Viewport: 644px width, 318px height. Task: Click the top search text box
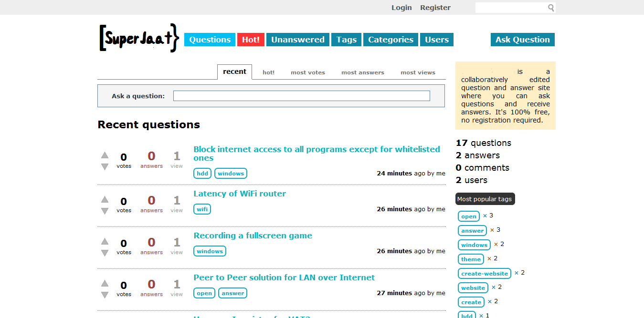coord(510,8)
